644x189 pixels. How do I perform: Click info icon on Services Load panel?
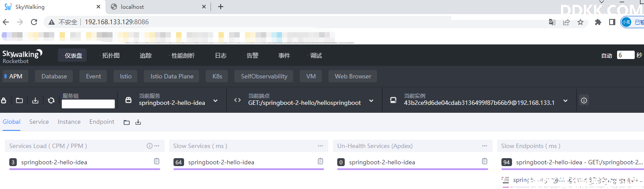coord(149,146)
